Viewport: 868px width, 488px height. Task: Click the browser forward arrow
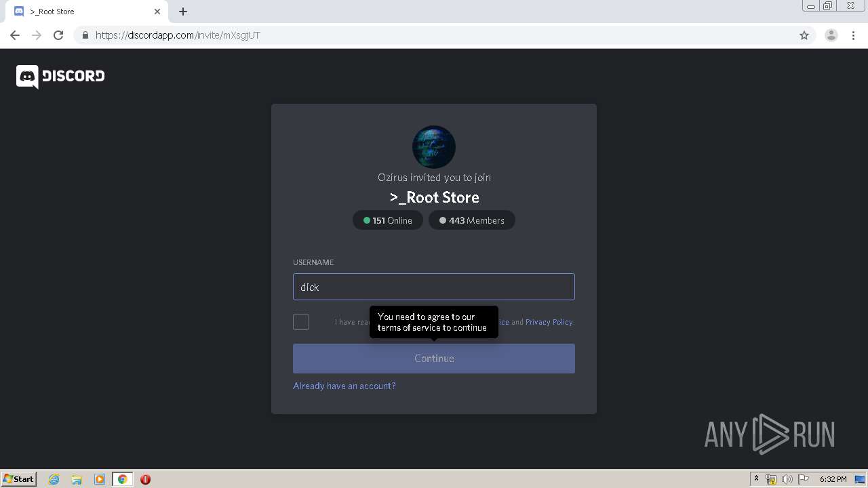click(37, 35)
